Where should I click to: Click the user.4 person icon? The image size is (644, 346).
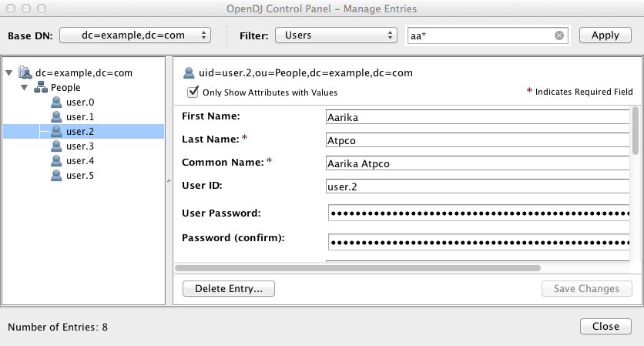coord(56,161)
